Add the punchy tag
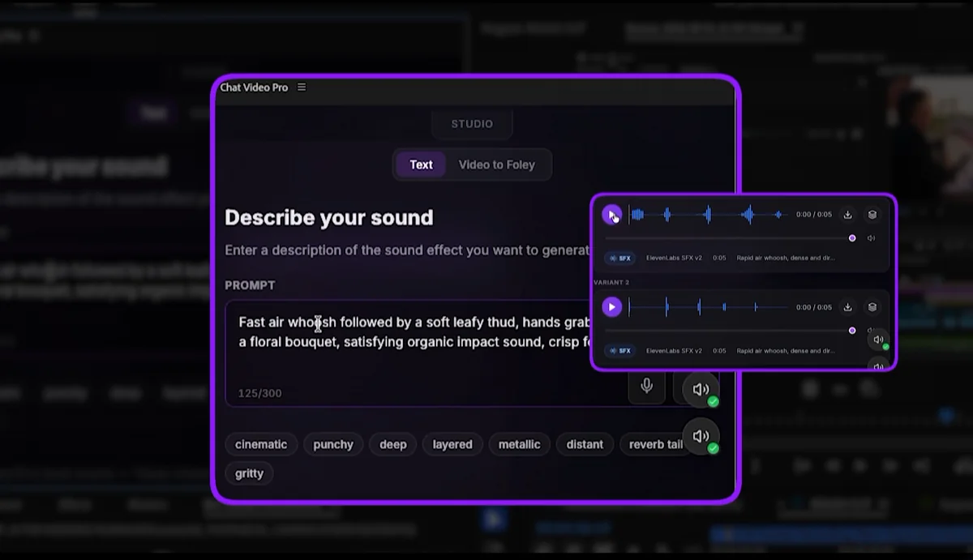The image size is (973, 560). pos(333,444)
